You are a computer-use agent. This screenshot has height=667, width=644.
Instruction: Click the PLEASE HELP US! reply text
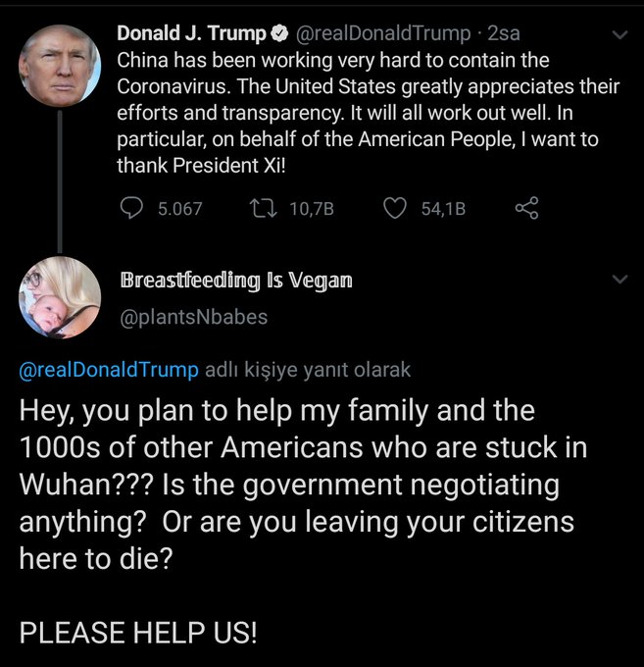[x=138, y=633]
